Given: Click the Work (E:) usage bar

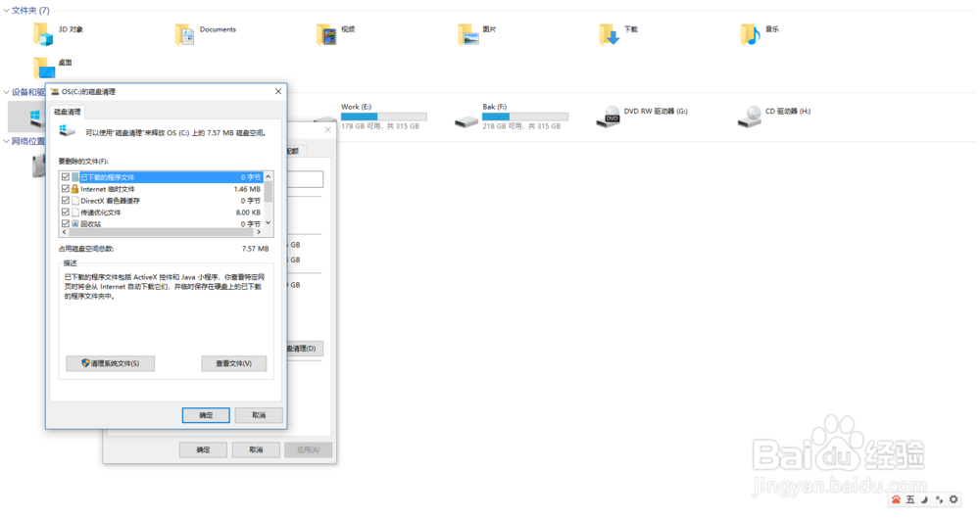Looking at the screenshot, I should pos(384,117).
